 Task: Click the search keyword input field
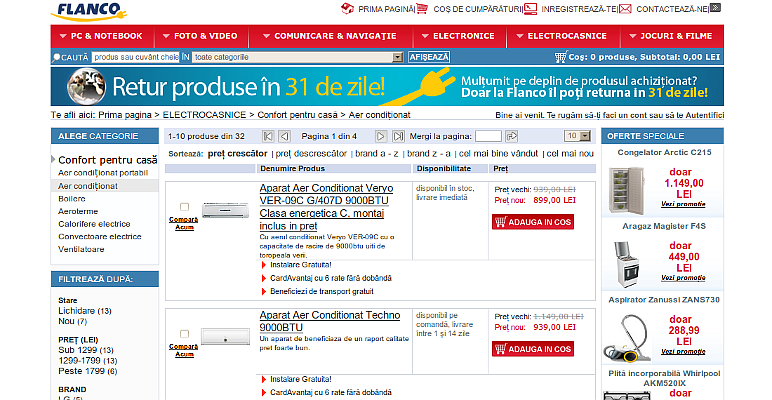(135, 57)
